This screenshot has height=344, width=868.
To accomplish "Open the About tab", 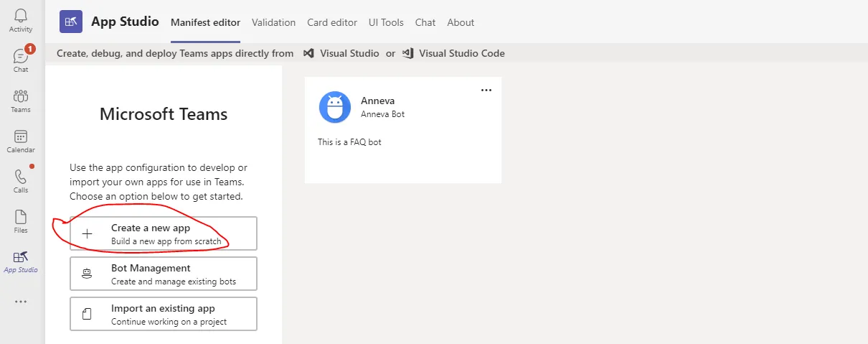I will tap(461, 22).
